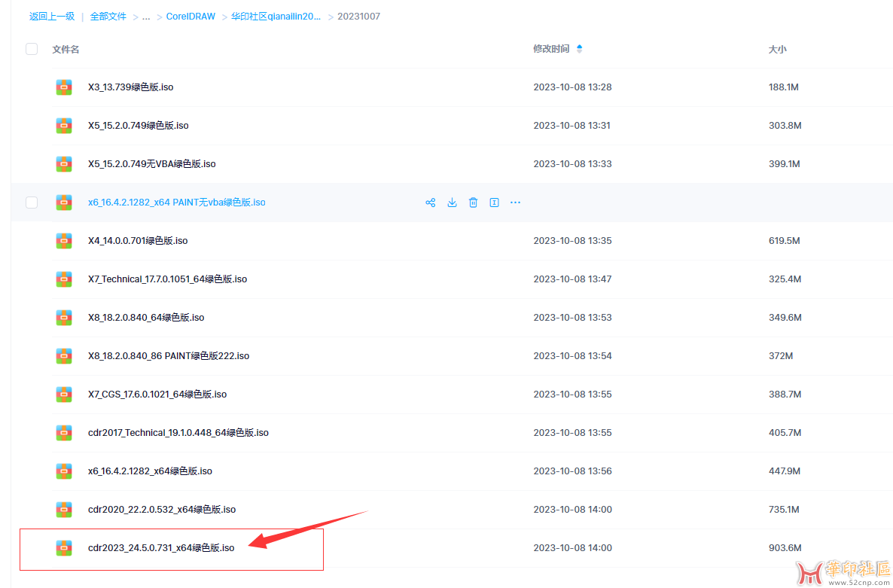Open file X8_18.2.0.840_86 PAINT绿色版222.iso
Screen dimensions: 893x588
click(169, 356)
